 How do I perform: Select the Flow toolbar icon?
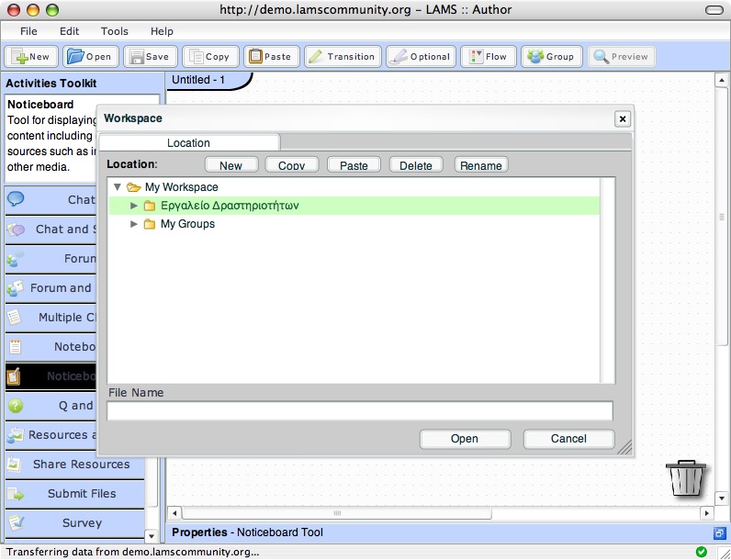[x=475, y=57]
